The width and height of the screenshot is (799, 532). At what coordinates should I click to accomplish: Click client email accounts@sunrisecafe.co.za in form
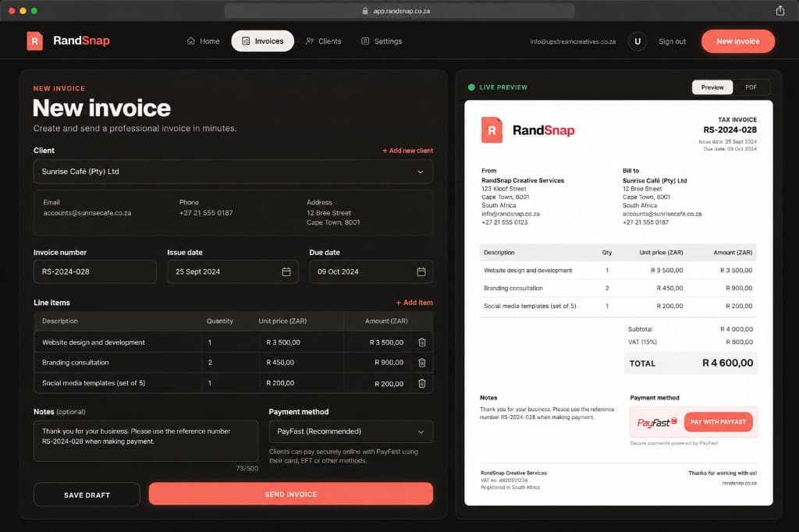[x=87, y=213]
